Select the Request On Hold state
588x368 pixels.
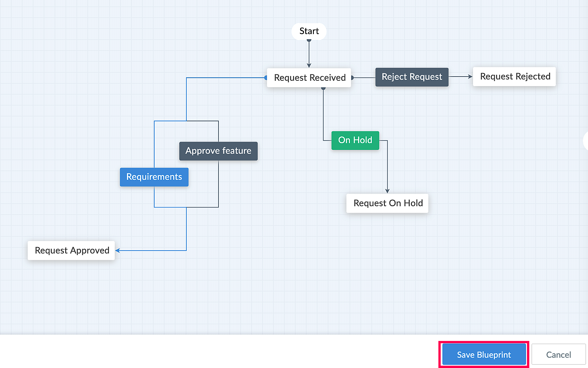(x=388, y=203)
